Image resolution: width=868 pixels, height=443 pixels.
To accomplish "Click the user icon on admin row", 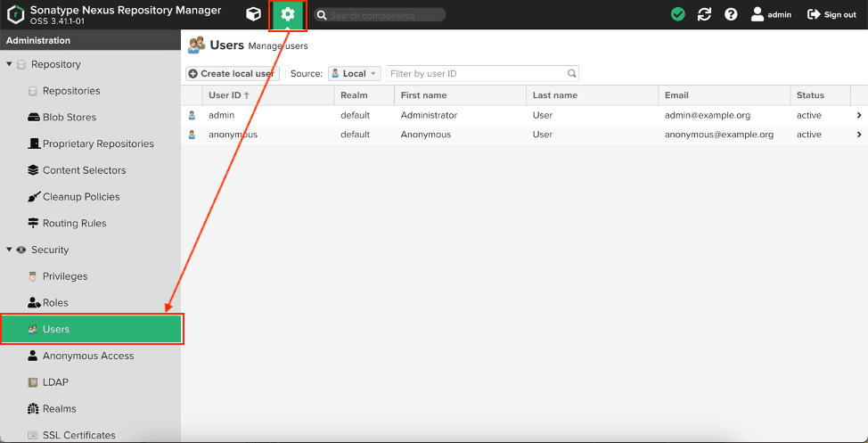I will [192, 116].
